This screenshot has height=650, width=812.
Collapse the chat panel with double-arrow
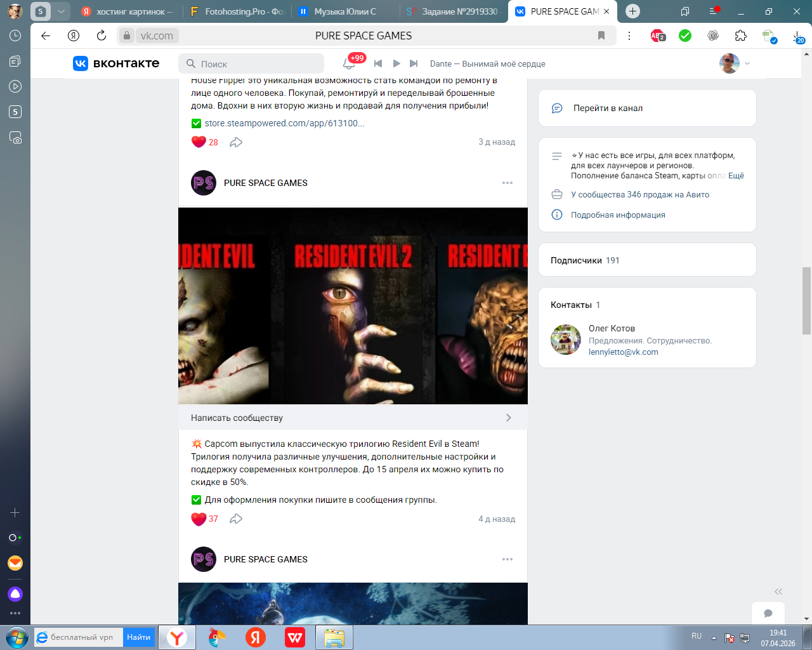click(x=778, y=592)
